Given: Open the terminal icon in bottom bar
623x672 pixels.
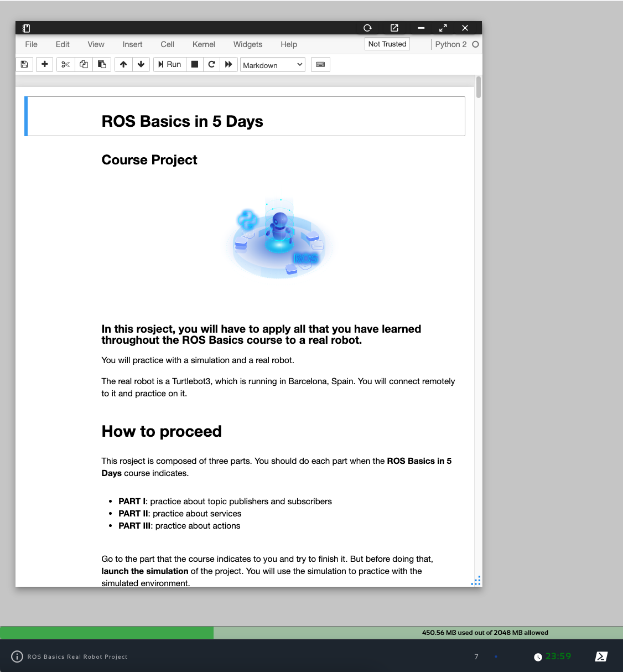Looking at the screenshot, I should point(601,657).
